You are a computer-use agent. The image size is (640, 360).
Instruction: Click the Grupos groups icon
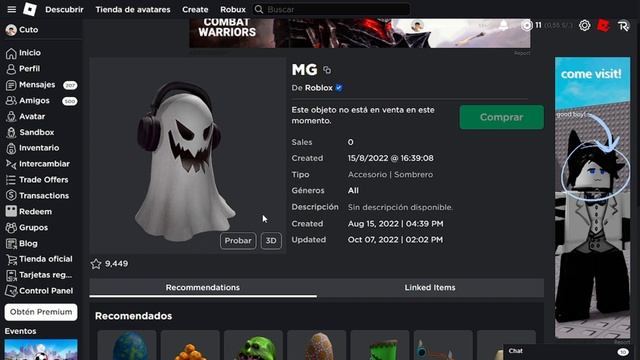(11, 228)
